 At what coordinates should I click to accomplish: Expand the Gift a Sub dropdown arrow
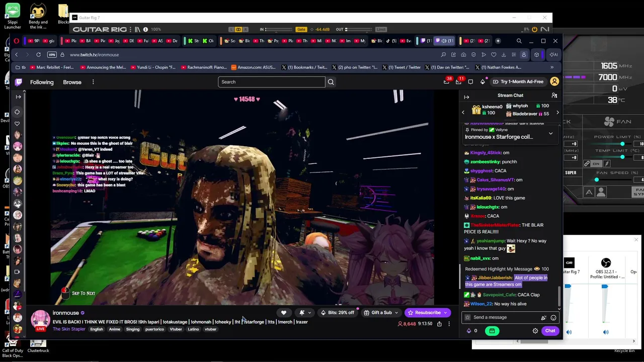point(396,313)
